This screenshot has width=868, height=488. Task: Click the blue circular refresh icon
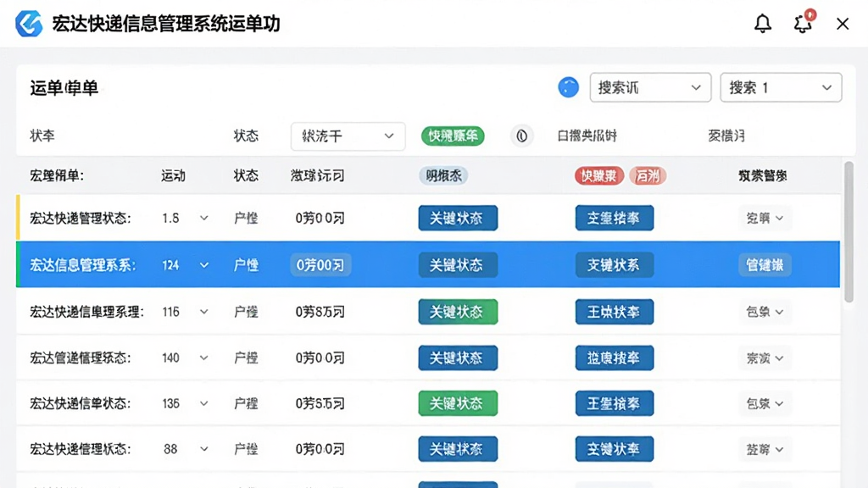568,87
